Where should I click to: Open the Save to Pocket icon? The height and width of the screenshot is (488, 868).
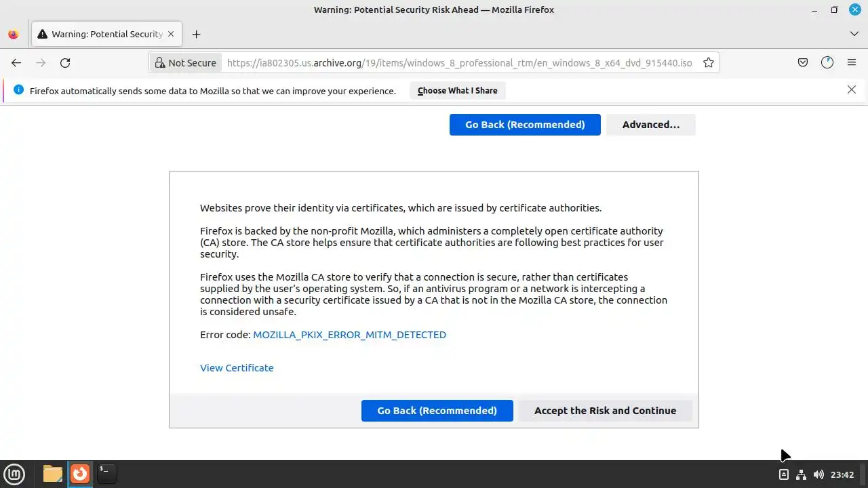point(803,63)
